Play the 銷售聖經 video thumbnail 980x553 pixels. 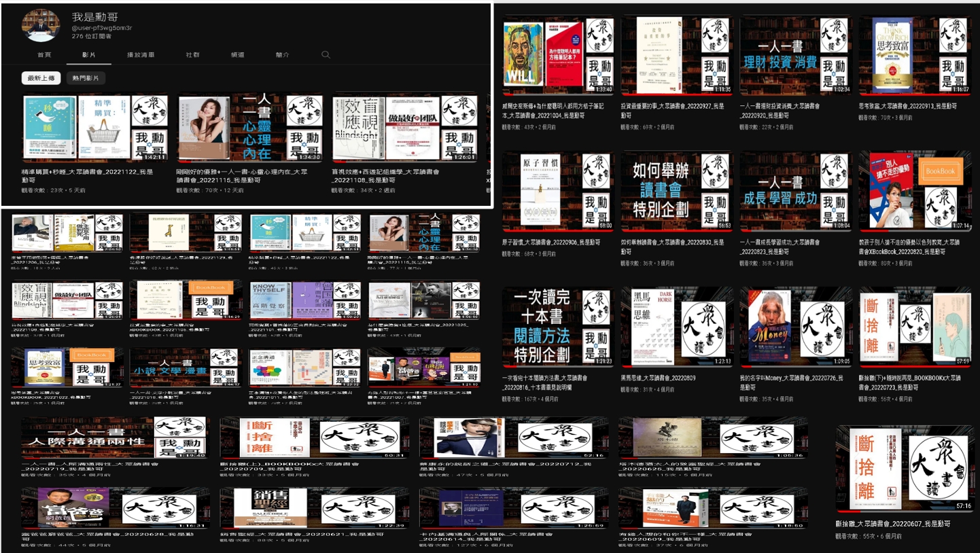pyautogui.click(x=314, y=508)
